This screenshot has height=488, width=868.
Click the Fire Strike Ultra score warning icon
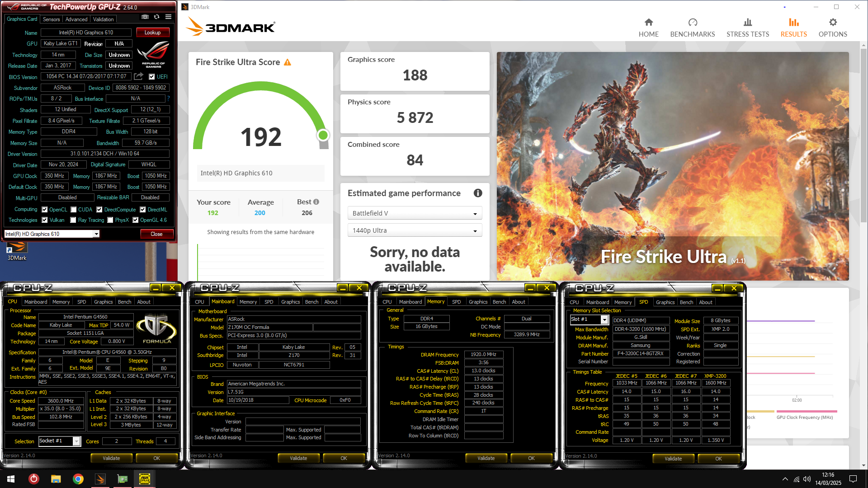pos(288,62)
